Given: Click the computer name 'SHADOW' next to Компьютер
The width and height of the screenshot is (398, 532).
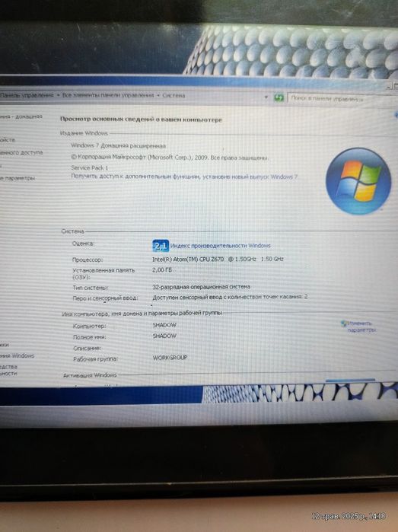Looking at the screenshot, I should point(164,325).
